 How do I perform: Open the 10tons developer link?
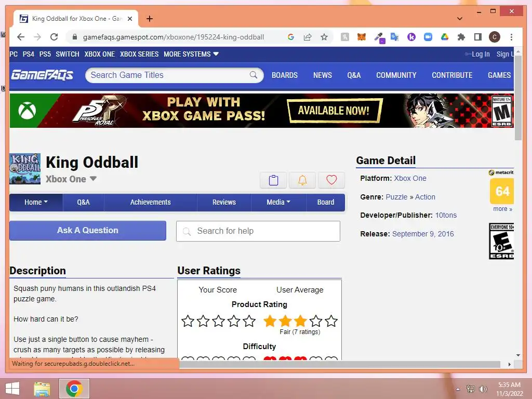(446, 215)
